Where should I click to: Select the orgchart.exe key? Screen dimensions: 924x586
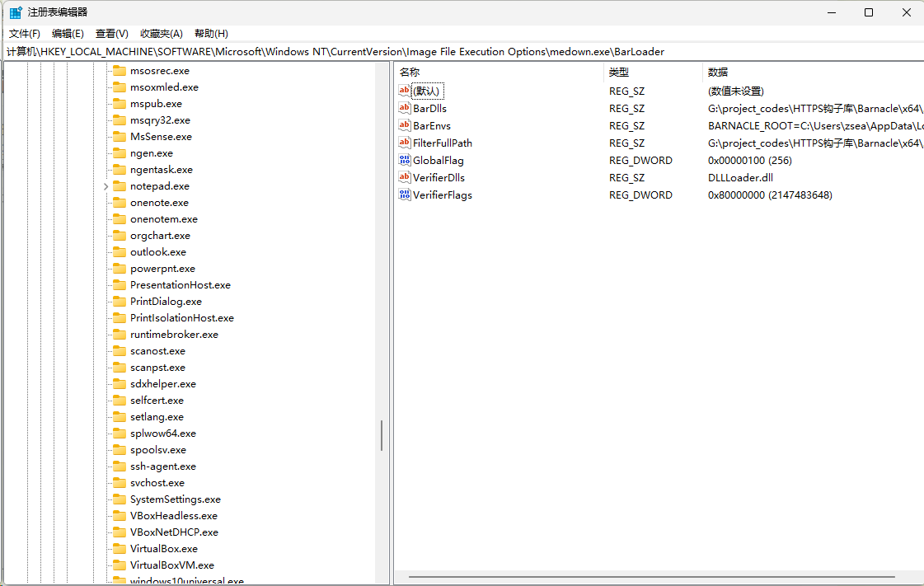click(160, 236)
